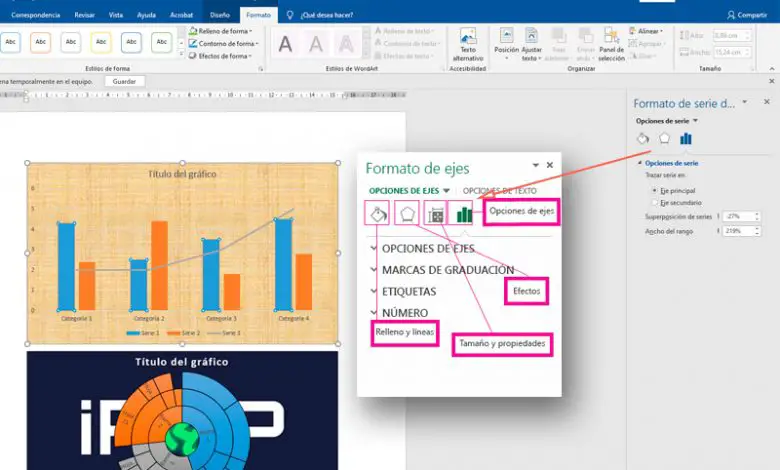The height and width of the screenshot is (470, 780).
Task: Pick the dark gray WordArt A style
Action: [x=285, y=44]
